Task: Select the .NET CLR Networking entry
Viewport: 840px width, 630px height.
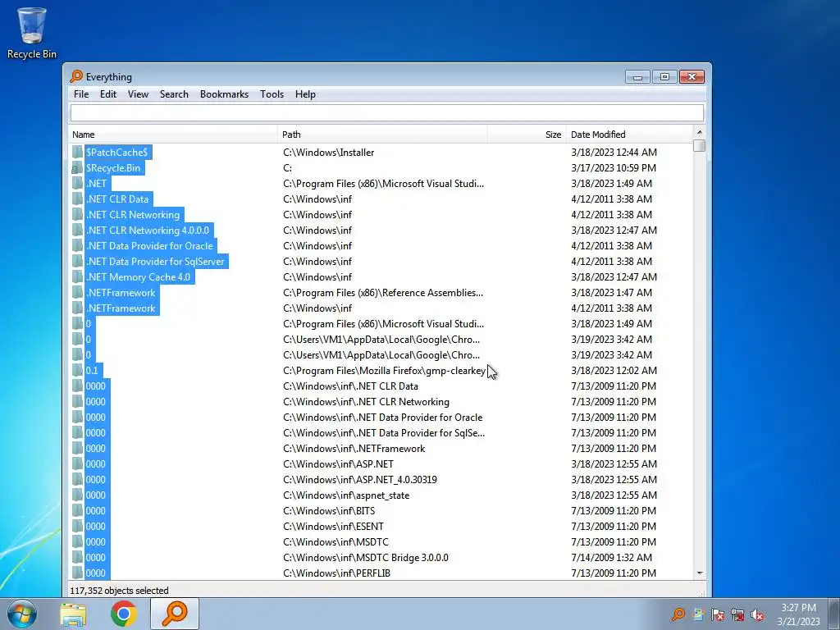Action: tap(133, 215)
